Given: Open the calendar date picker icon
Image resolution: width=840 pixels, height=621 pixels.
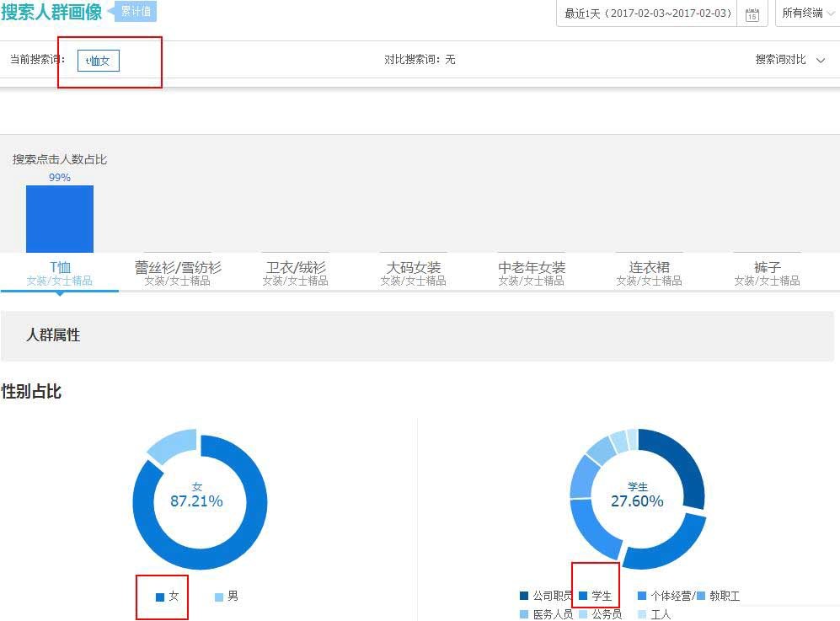Looking at the screenshot, I should click(752, 13).
